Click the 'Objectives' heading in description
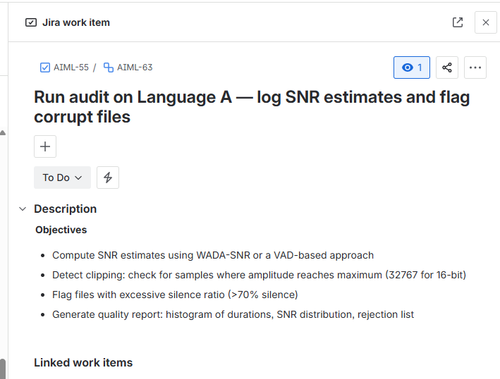 [x=61, y=230]
